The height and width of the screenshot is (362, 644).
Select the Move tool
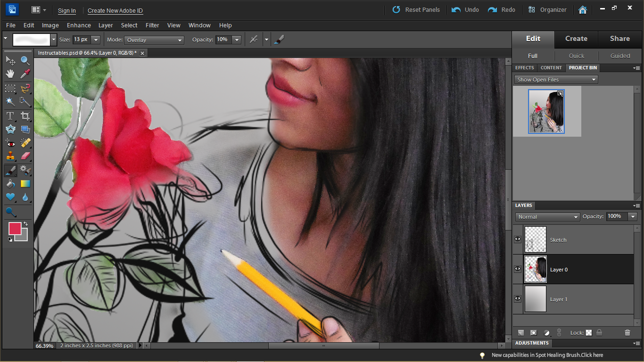[10, 60]
